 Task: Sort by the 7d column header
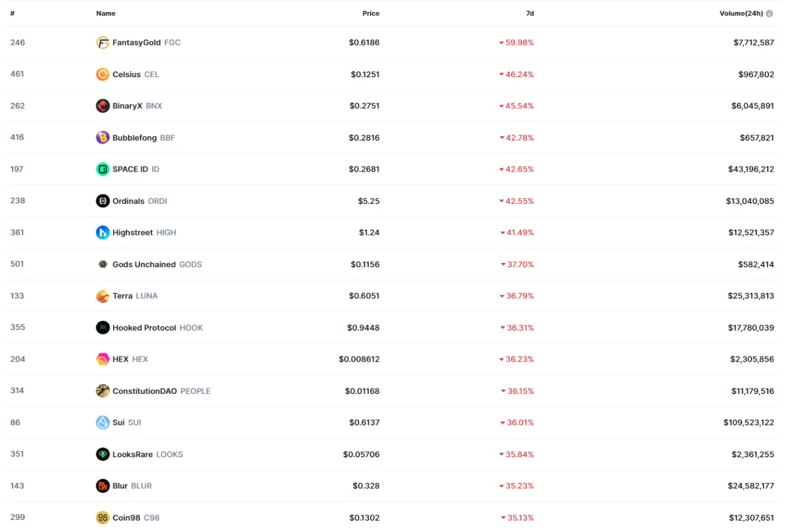pyautogui.click(x=530, y=13)
